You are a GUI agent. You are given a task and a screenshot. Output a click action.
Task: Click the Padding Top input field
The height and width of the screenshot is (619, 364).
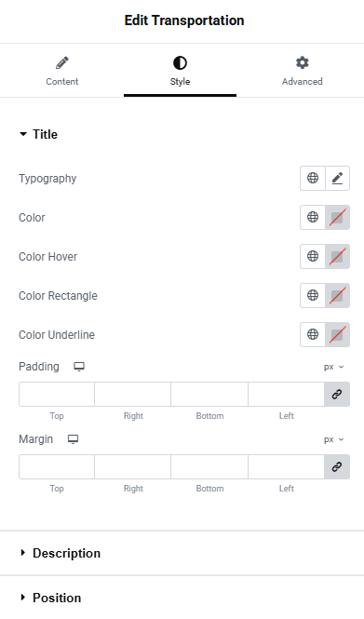tap(57, 394)
